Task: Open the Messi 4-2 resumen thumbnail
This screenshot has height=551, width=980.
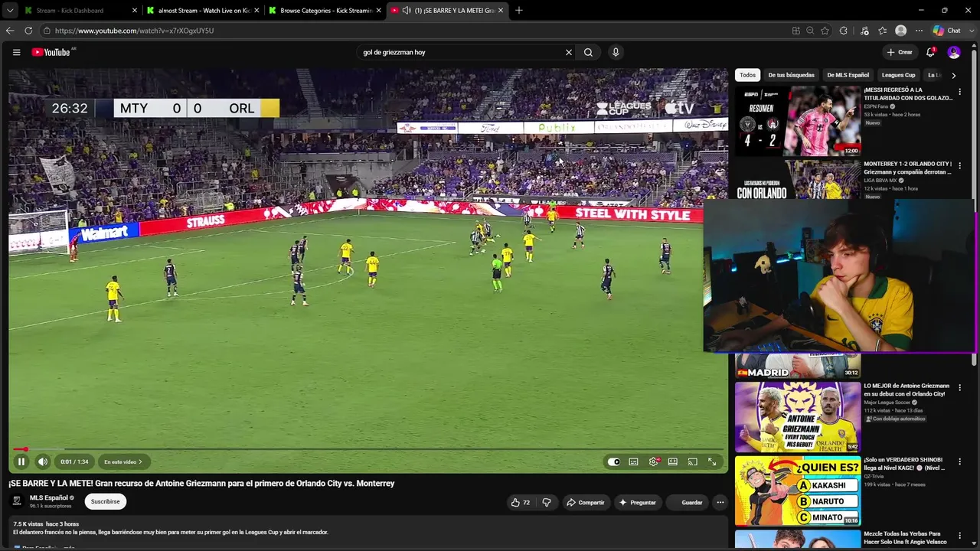Action: pyautogui.click(x=798, y=121)
